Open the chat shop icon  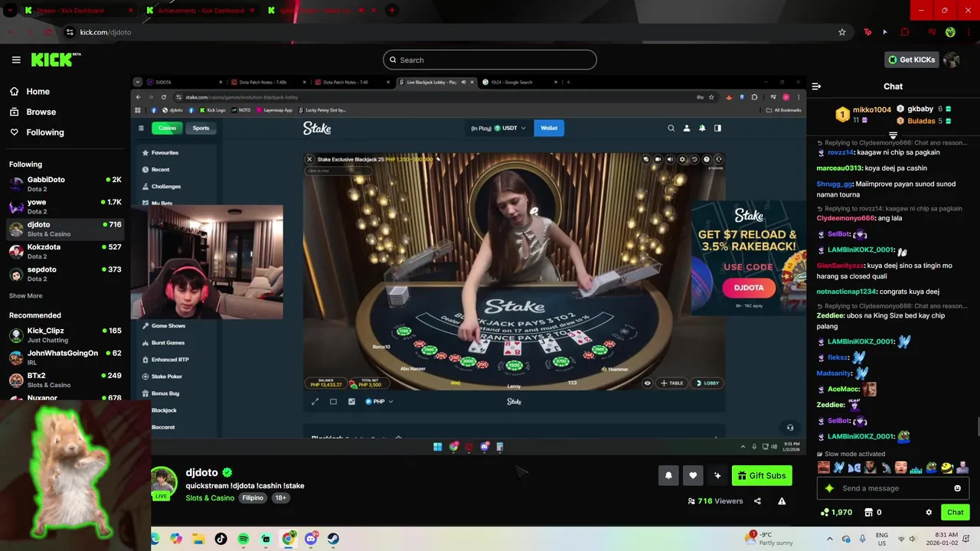[868, 512]
